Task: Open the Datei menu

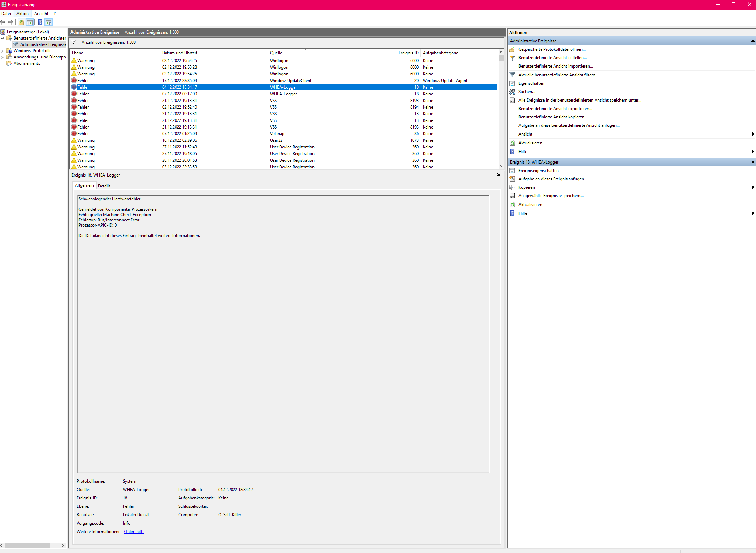Action: click(x=6, y=14)
